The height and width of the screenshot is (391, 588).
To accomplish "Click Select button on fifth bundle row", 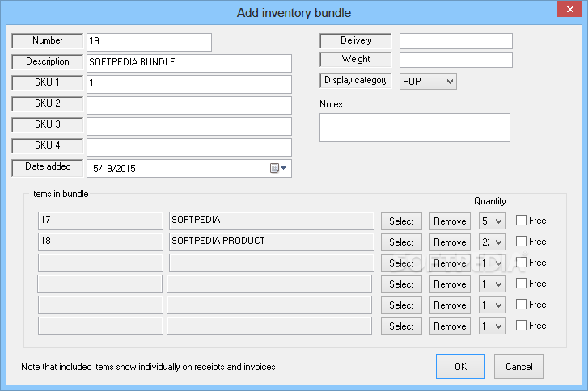I will [x=401, y=305].
